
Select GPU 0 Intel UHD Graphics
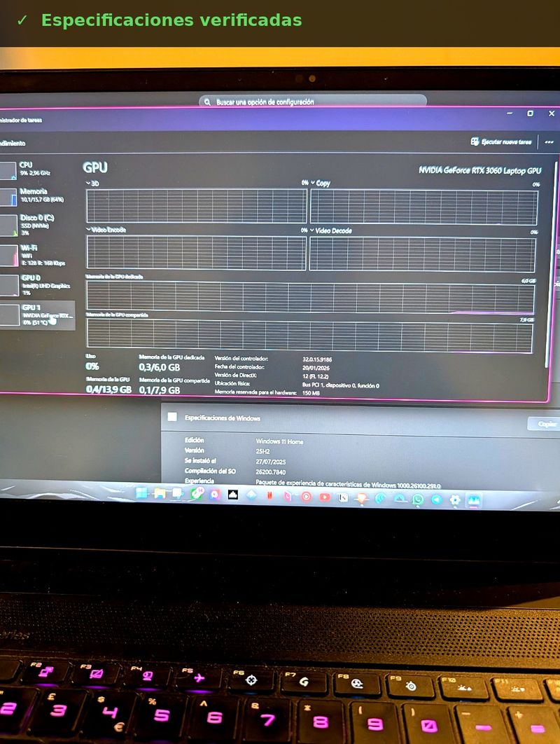(36, 284)
